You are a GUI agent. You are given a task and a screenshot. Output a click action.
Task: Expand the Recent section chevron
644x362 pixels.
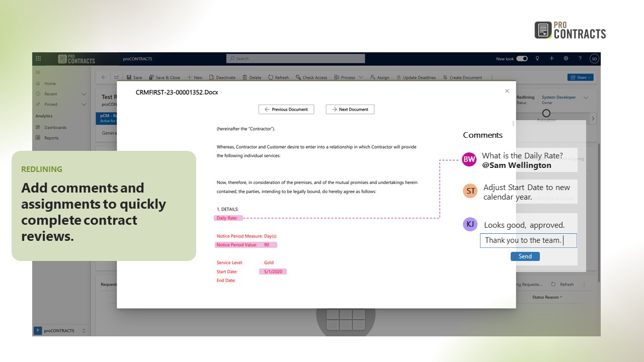click(x=84, y=94)
